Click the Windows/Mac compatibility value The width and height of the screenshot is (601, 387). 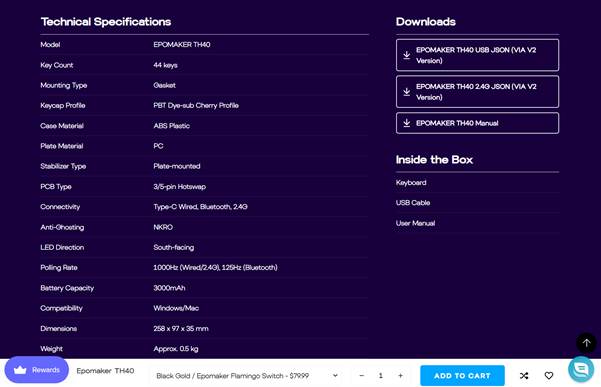click(x=176, y=308)
